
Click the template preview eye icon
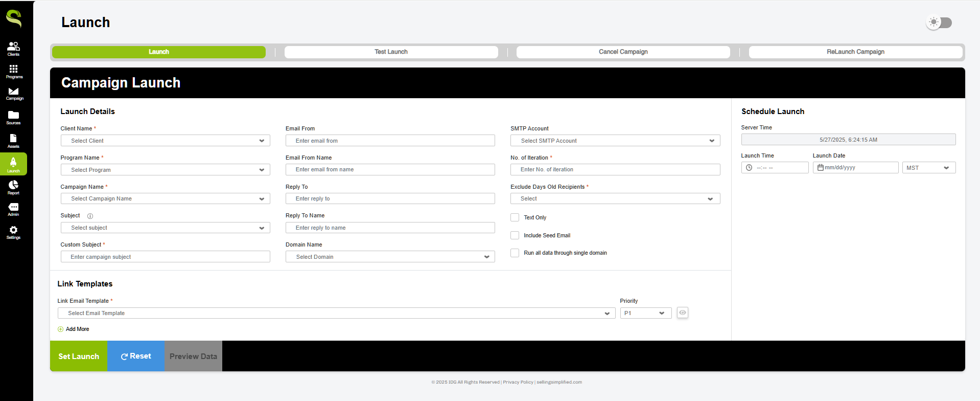pyautogui.click(x=682, y=313)
